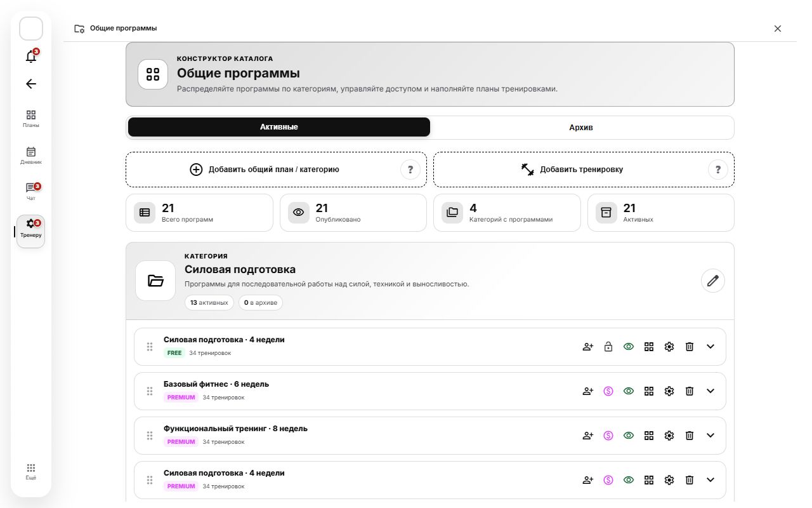Toggle visibility eye for Функциональный тренинг
The width and height of the screenshot is (812, 508).
629,436
